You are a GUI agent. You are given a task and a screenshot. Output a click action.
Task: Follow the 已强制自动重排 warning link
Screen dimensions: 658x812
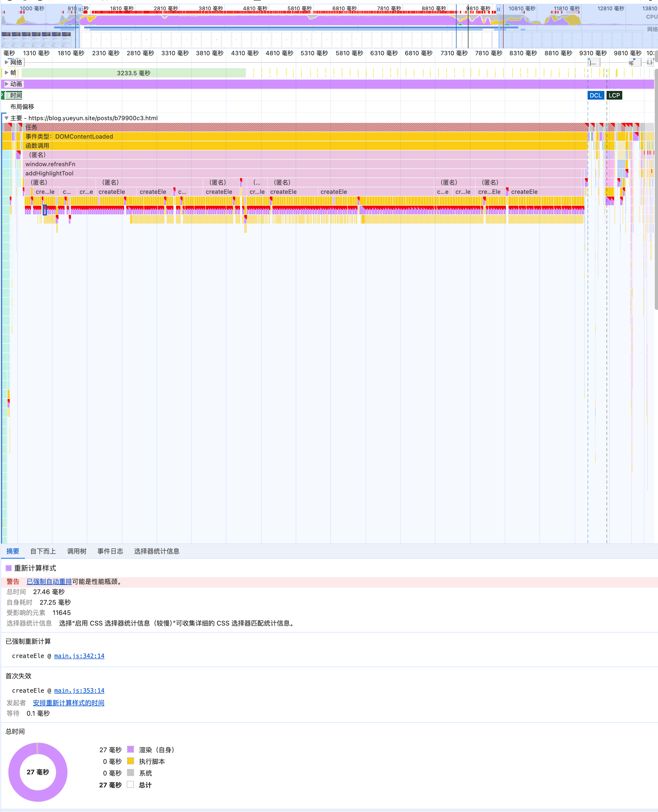pyautogui.click(x=49, y=582)
